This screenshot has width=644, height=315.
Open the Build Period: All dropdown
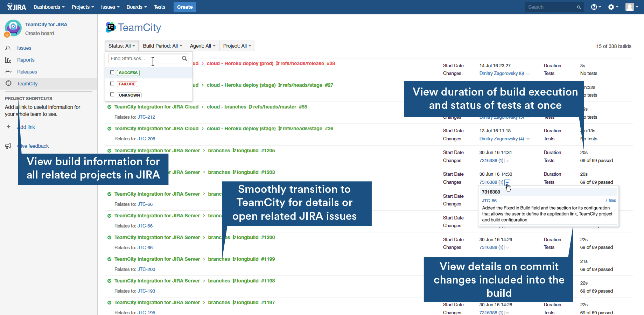[x=162, y=46]
